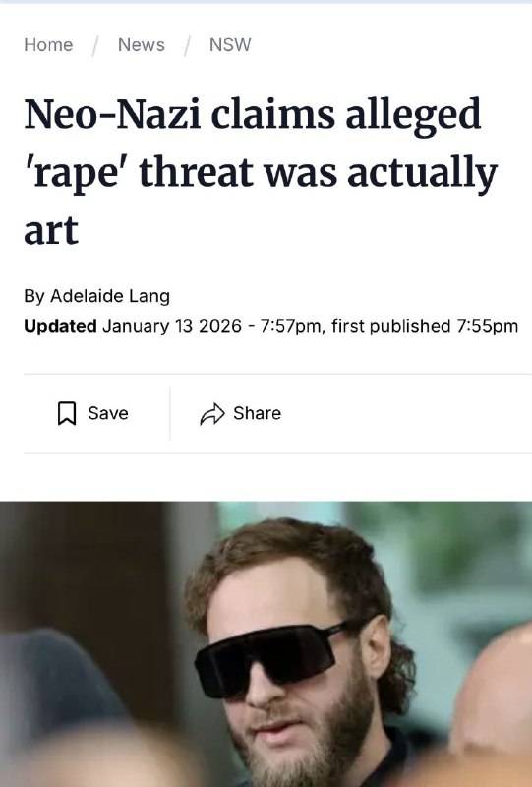Click the word By before author name

pos(34,296)
